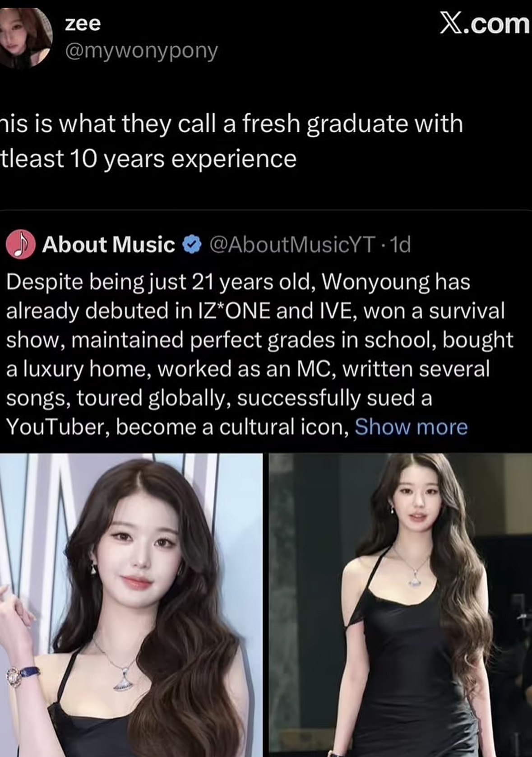Click the '10 years experience' text line
The height and width of the screenshot is (757, 532).
[x=148, y=159]
